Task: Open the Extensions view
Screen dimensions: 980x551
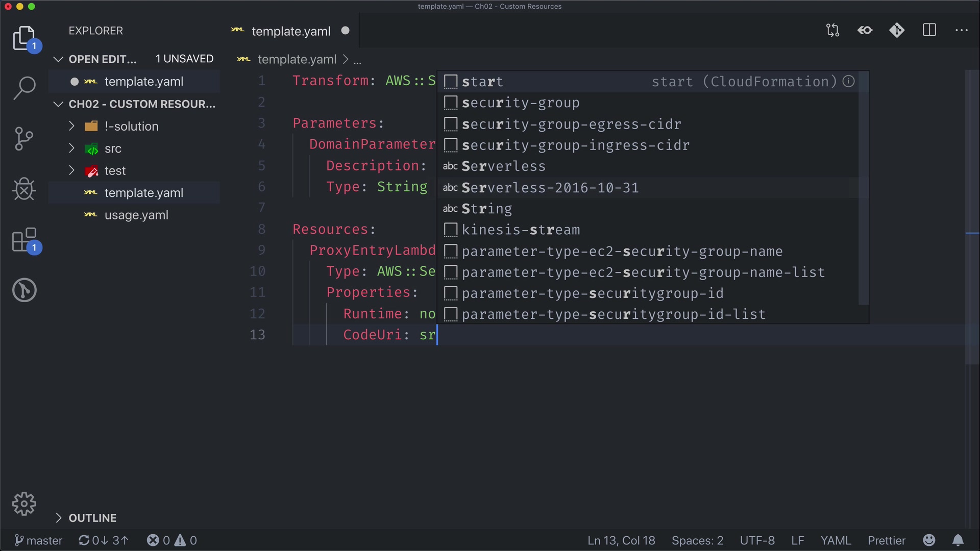Action: point(24,240)
